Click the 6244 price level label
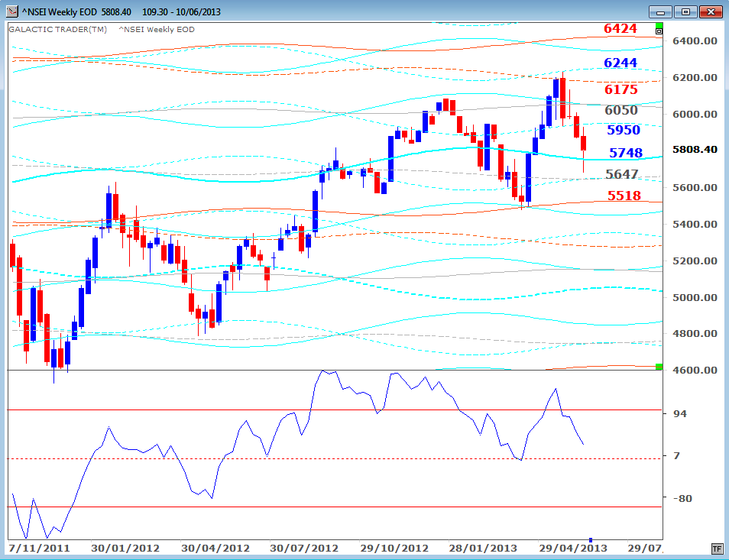 point(620,63)
